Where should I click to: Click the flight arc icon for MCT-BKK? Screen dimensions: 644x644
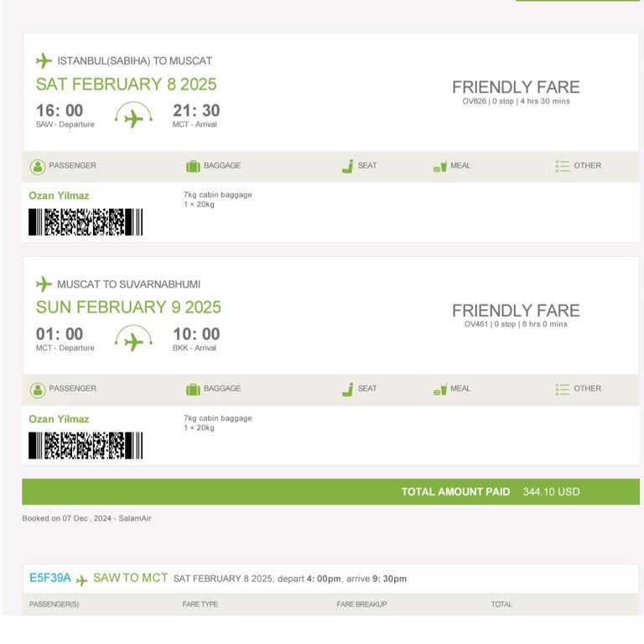133,339
